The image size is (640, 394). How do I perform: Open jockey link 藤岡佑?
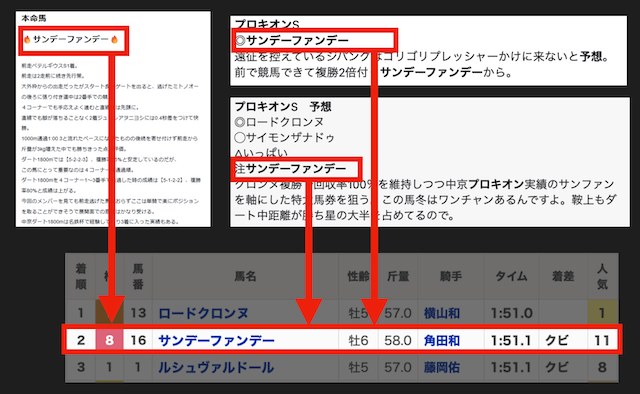pyautogui.click(x=442, y=367)
